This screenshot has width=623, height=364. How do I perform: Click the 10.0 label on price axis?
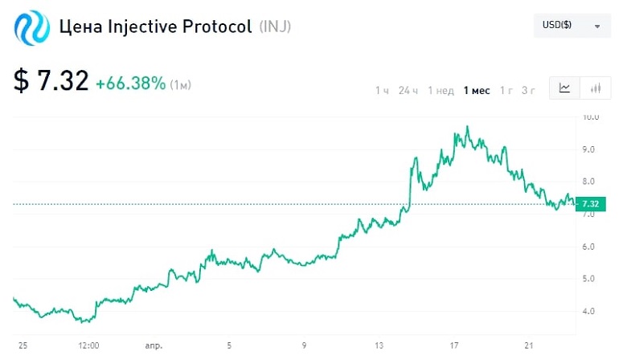[591, 117]
